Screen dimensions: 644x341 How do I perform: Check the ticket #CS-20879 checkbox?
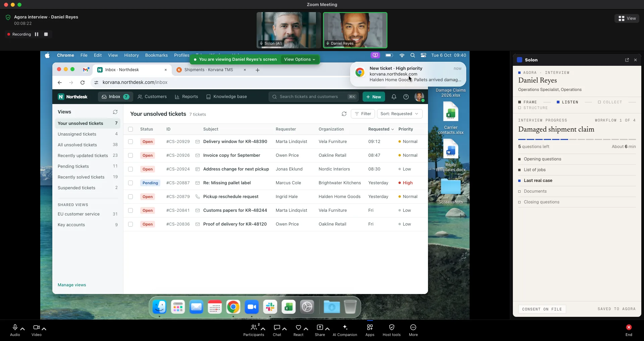coord(130,197)
